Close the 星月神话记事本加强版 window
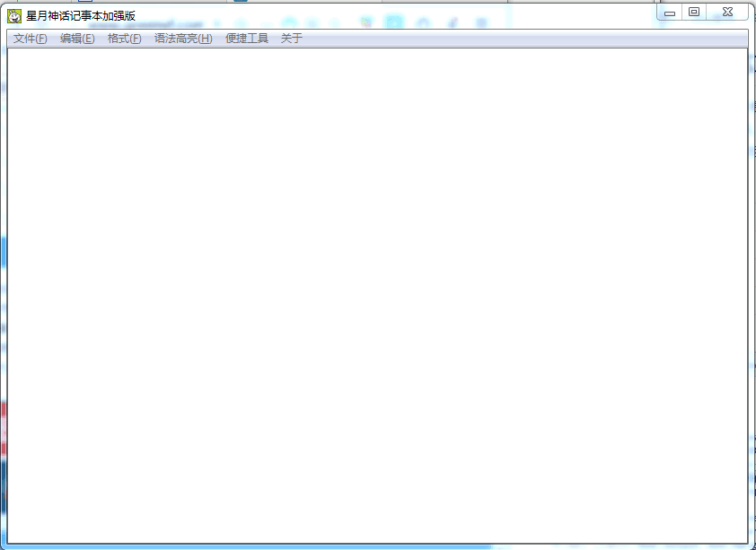 pos(726,13)
